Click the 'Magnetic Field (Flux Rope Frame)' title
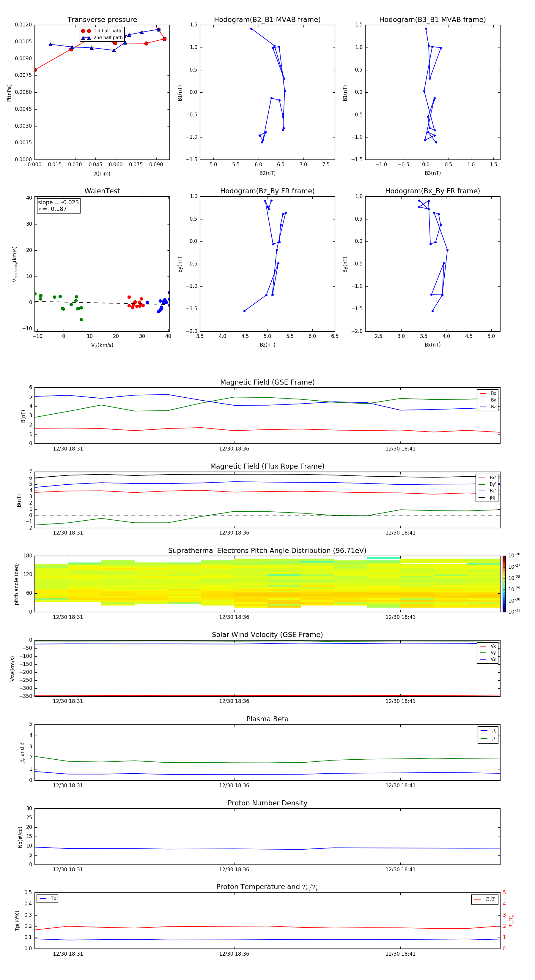The width and height of the screenshot is (535, 980). click(267, 466)
